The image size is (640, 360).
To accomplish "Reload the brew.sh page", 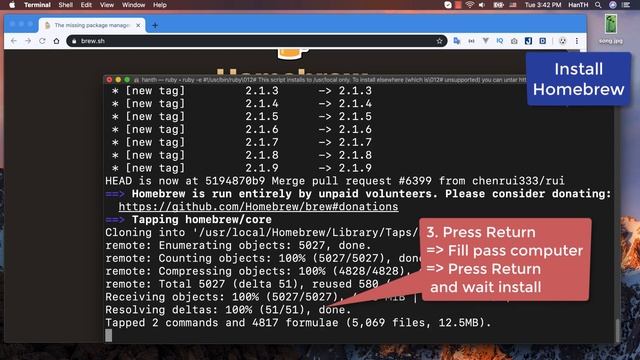I will click(42, 41).
